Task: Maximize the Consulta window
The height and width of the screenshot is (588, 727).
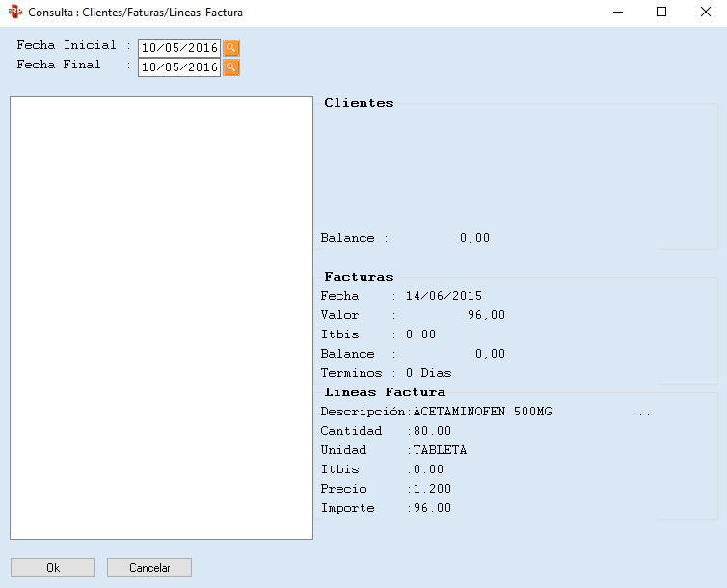Action: click(661, 13)
